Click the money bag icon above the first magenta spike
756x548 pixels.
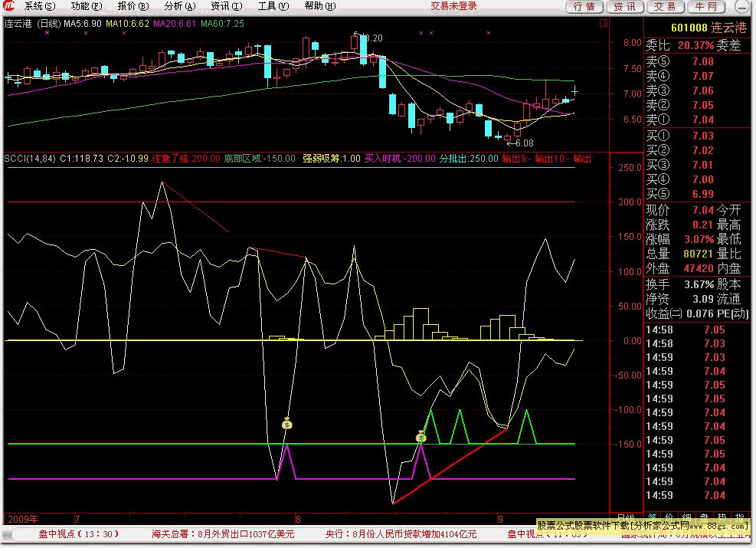[x=287, y=424]
